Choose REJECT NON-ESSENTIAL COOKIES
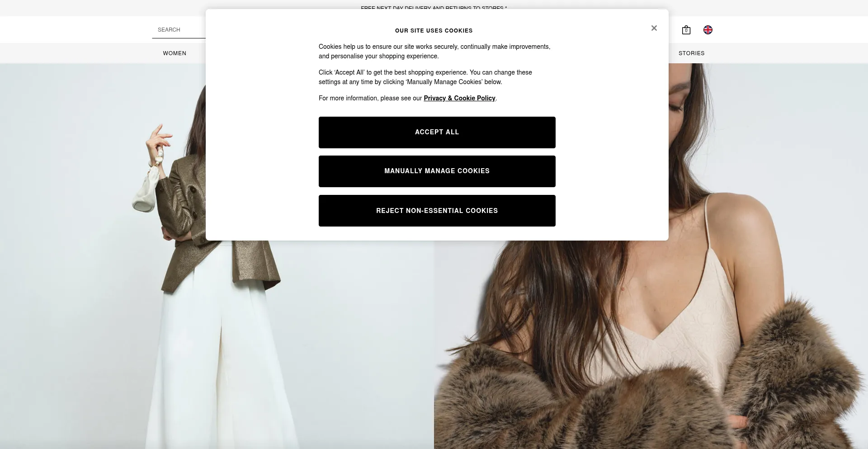This screenshot has width=868, height=449. tap(437, 211)
